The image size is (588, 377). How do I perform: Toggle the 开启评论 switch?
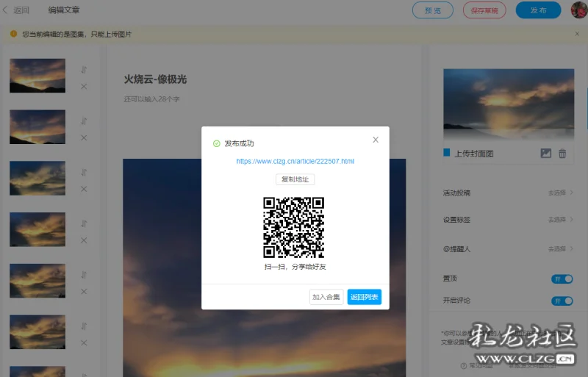562,301
